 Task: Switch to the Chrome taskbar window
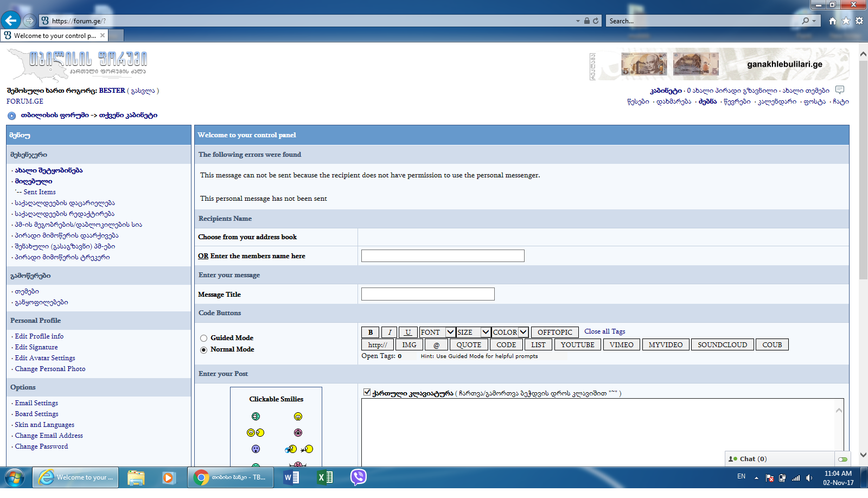[231, 477]
